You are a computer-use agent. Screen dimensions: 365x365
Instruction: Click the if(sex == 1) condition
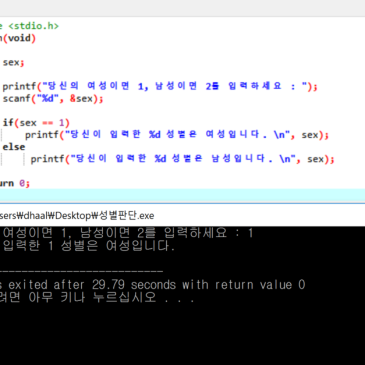[x=36, y=123]
